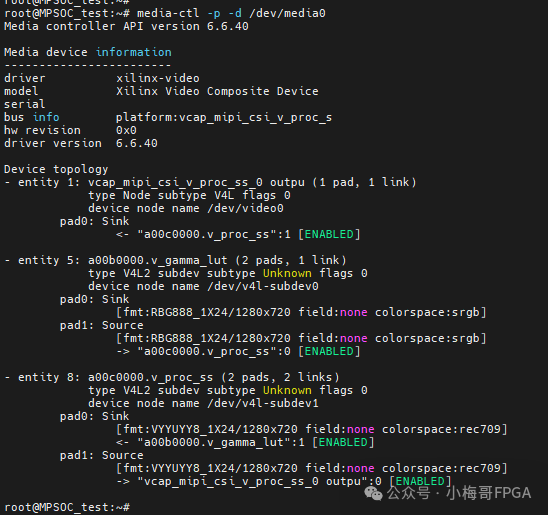Click 'pad1: Source' under entity 8
This screenshot has height=515, width=548.
[101, 455]
